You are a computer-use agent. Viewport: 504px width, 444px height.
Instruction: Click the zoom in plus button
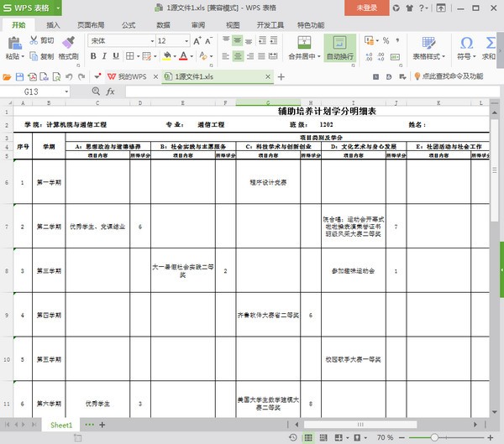coord(491,437)
